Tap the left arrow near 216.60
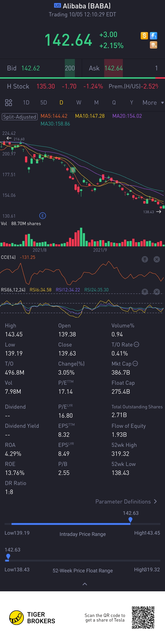The image size is (165, 644). click(x=9, y=138)
